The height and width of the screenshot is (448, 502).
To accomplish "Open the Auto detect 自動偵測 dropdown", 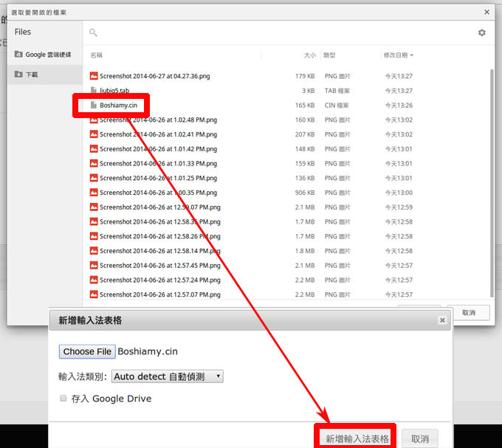I will (168, 376).
